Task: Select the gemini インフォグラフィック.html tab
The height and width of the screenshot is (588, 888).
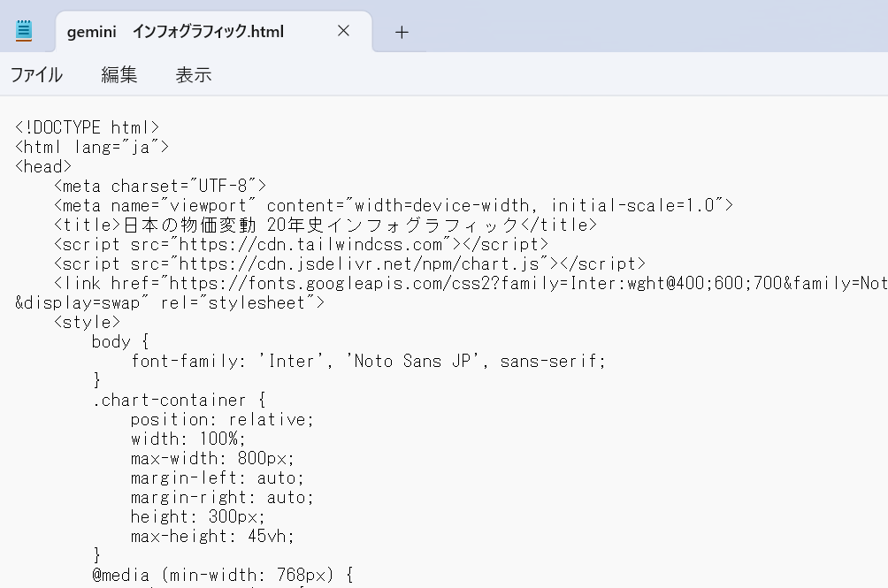Action: (x=175, y=32)
